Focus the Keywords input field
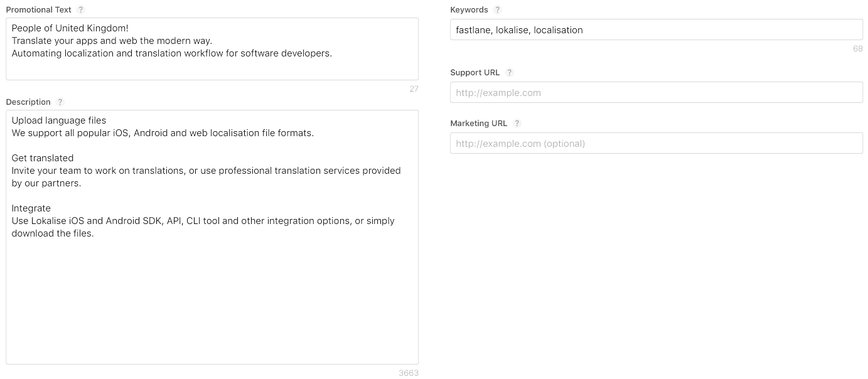 coord(656,30)
